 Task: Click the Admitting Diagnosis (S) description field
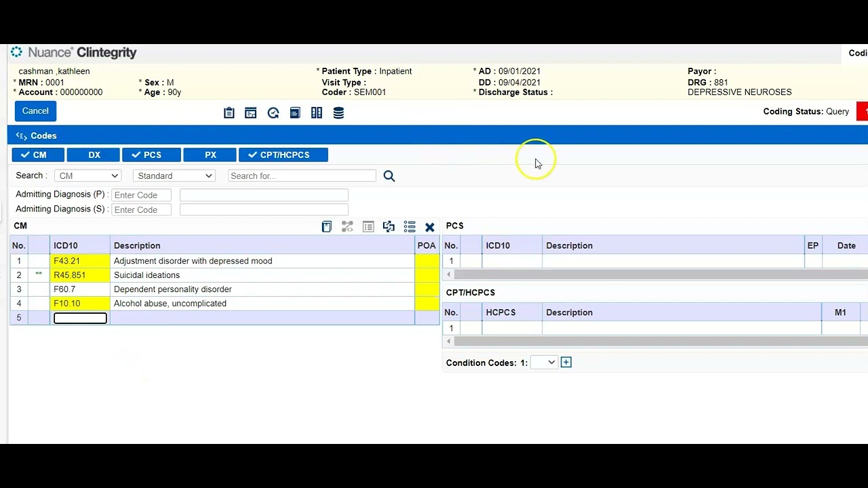pos(264,210)
